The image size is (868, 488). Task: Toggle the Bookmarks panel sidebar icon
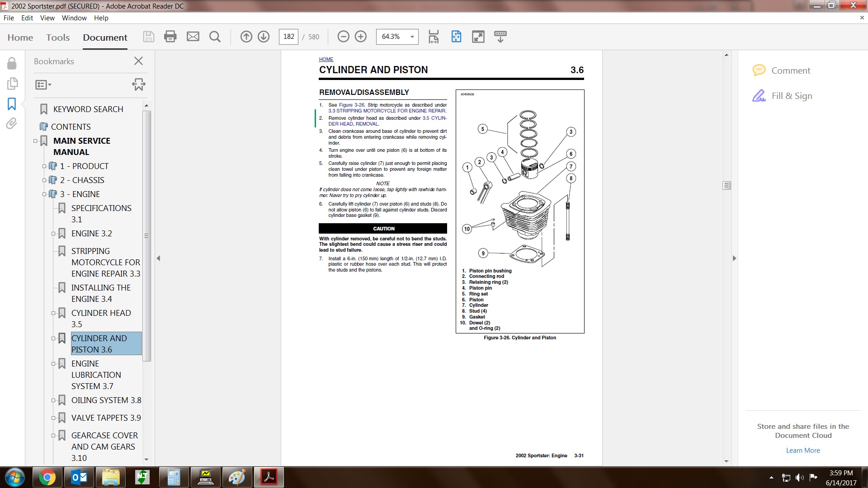point(12,104)
